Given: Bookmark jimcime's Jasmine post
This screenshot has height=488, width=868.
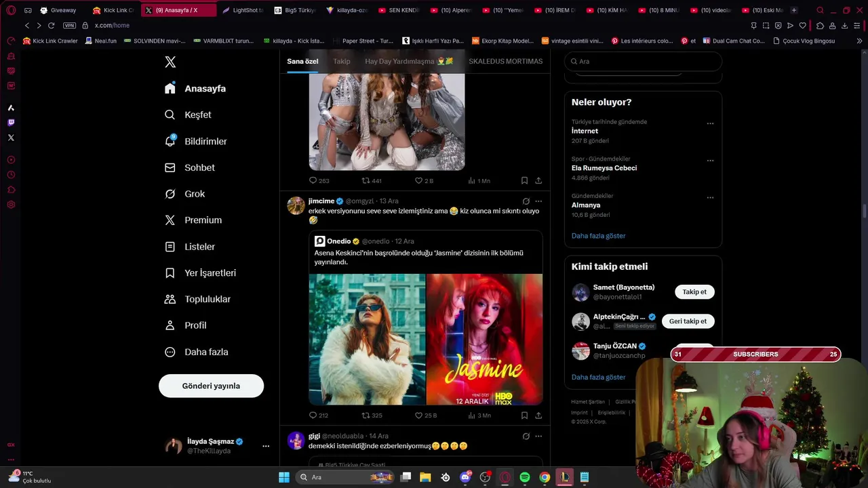Looking at the screenshot, I should [x=524, y=415].
